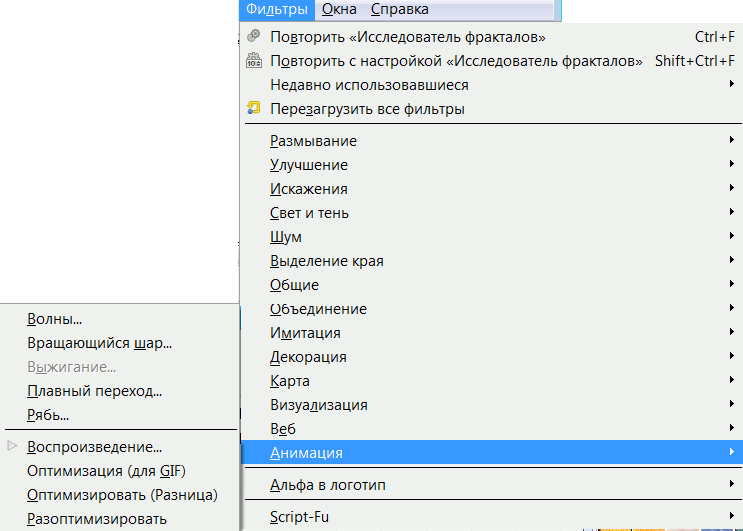Expand the «Размывание» submenu arrow
This screenshot has width=743, height=531.
[x=733, y=141]
